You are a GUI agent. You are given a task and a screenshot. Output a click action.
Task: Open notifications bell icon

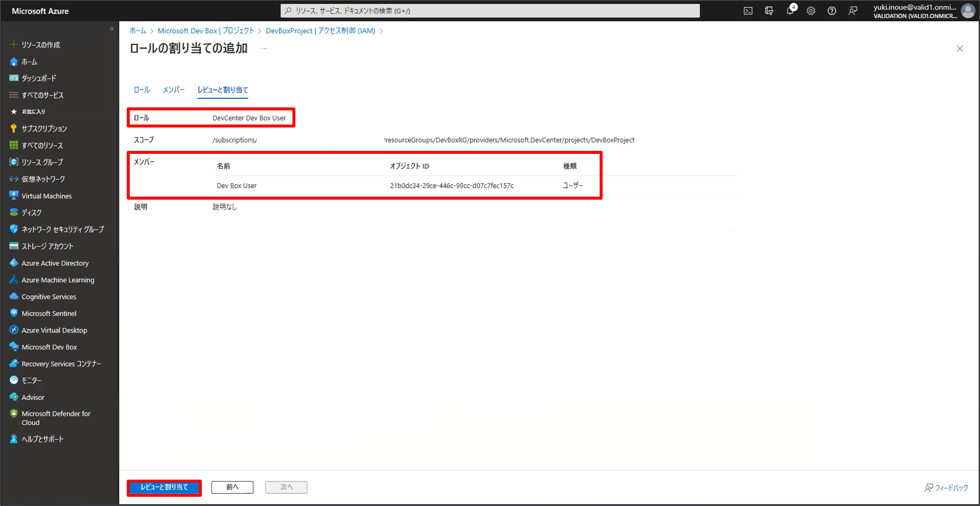coord(790,11)
